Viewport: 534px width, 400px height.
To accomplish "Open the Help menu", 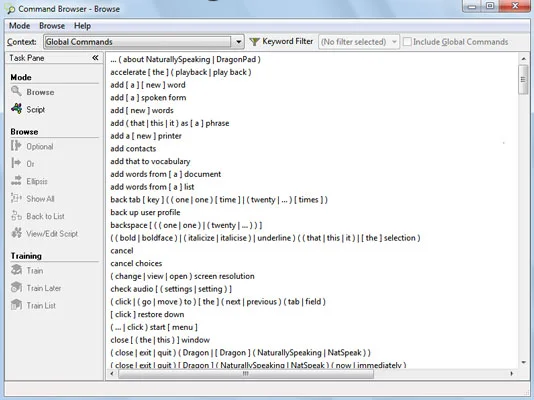I will 82,26.
